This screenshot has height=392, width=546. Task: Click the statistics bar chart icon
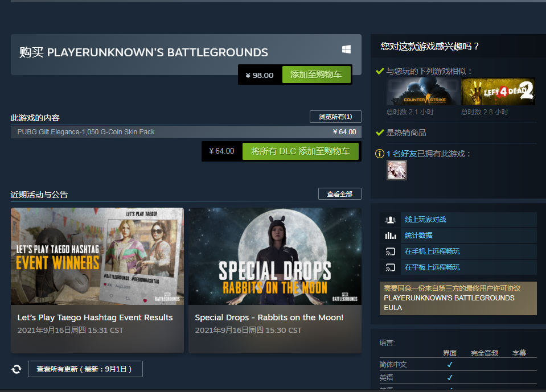pos(391,236)
